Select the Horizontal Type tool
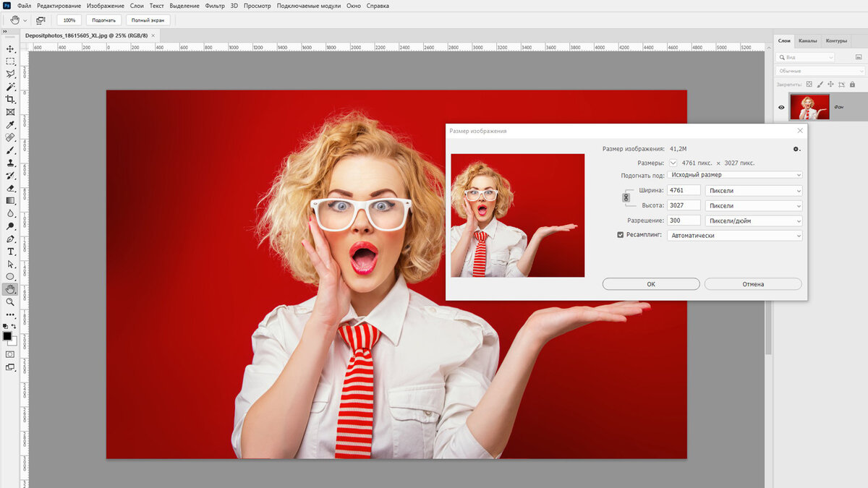 (10, 251)
